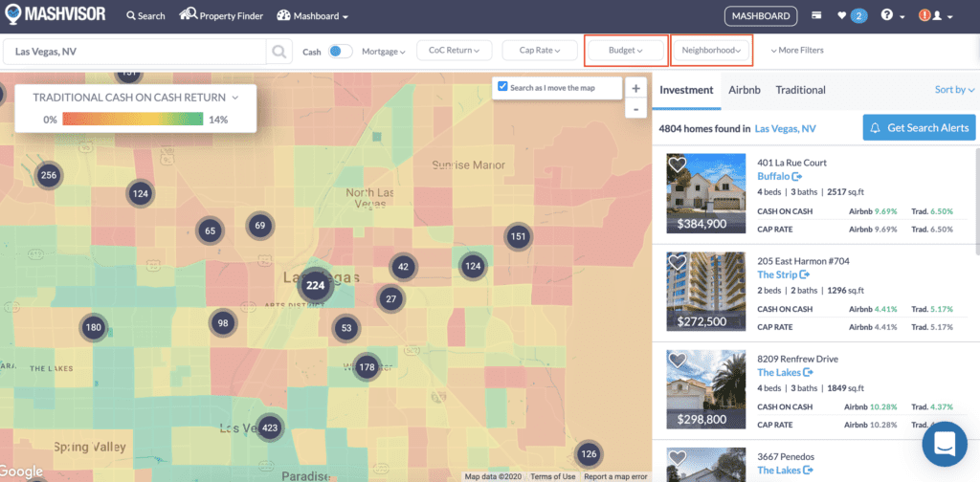This screenshot has width=980, height=482.
Task: Click the 42 map cluster marker
Action: pyautogui.click(x=403, y=267)
